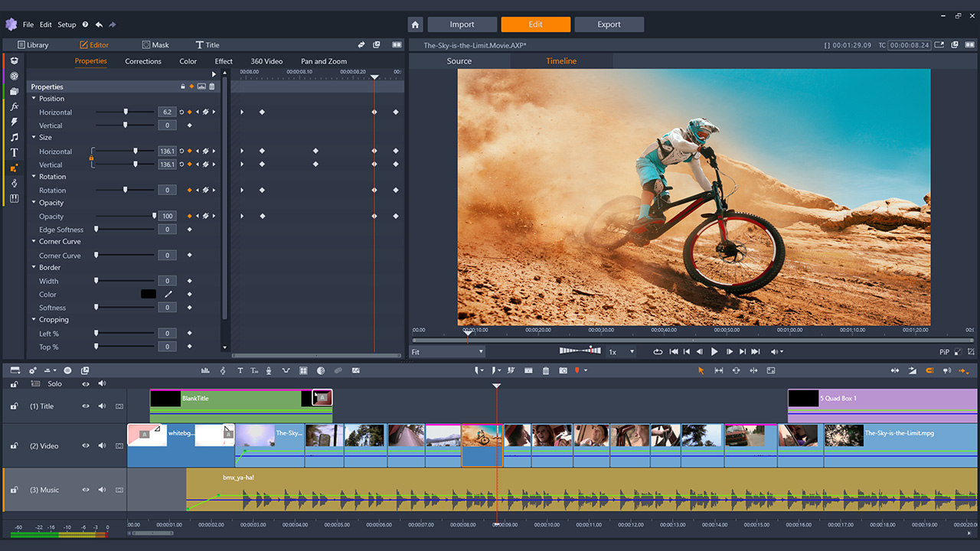Delete selected clip with trash icon

coord(546,370)
